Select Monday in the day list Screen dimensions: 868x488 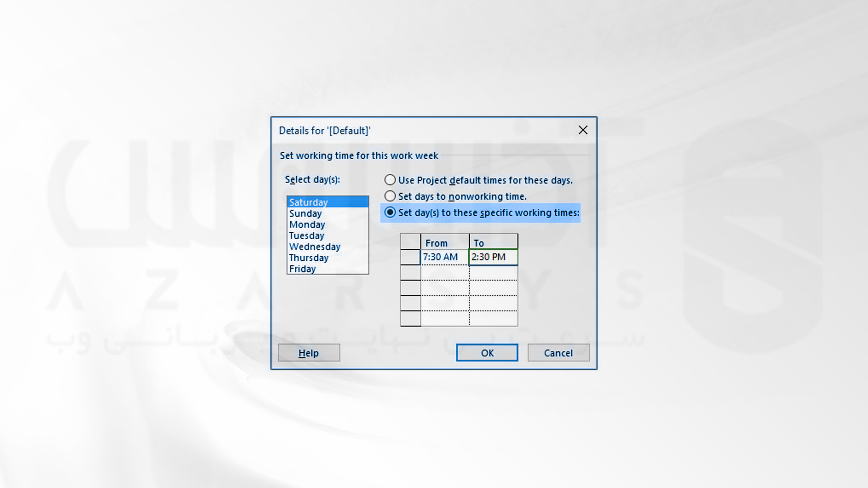tap(328, 225)
